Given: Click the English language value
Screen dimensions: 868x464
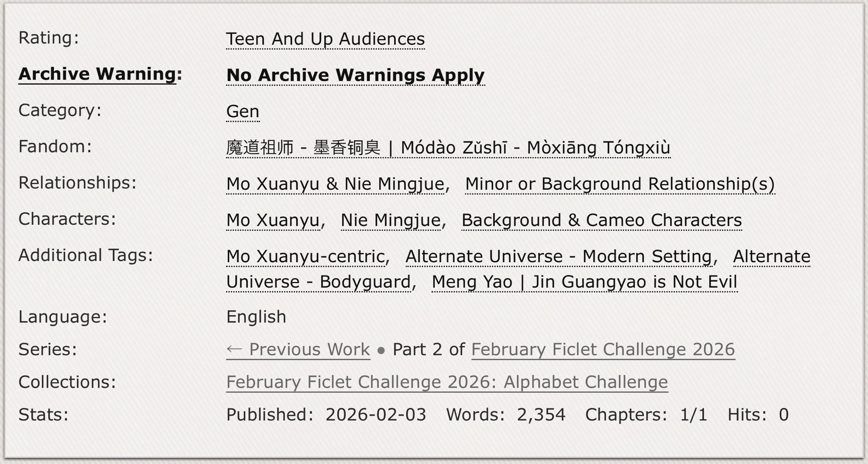Looking at the screenshot, I should 256,317.
